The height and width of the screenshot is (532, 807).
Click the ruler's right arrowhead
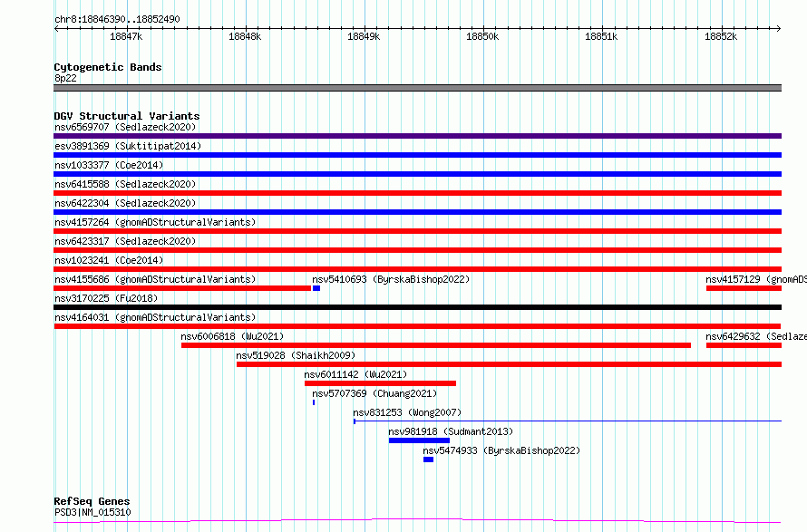779,29
